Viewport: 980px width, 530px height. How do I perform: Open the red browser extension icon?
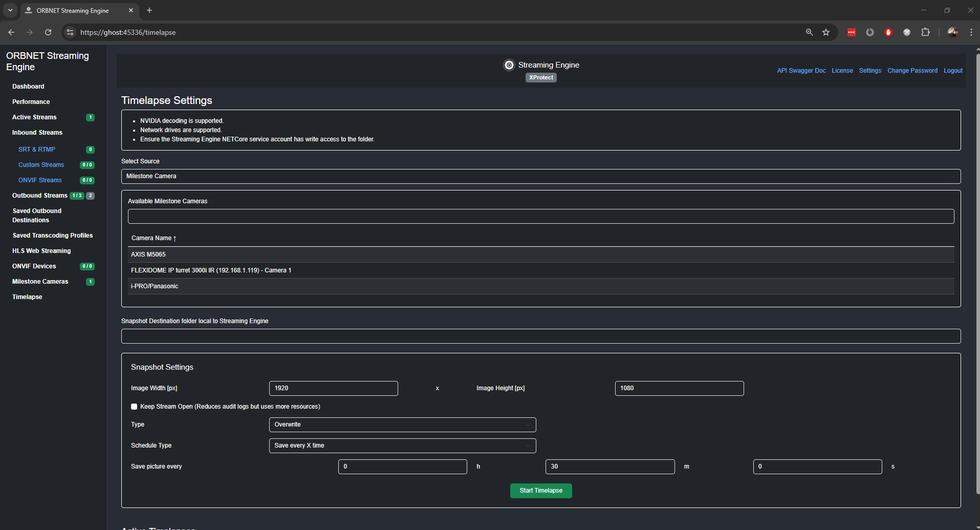click(852, 32)
